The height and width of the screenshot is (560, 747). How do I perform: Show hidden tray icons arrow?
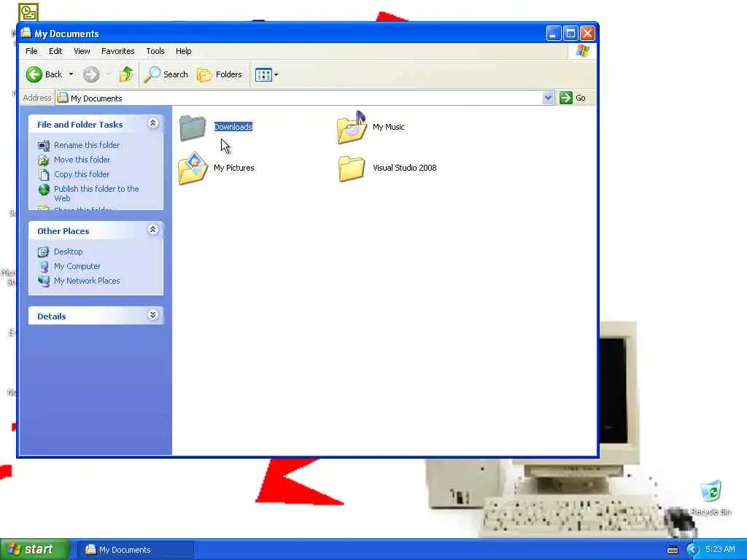point(692,550)
